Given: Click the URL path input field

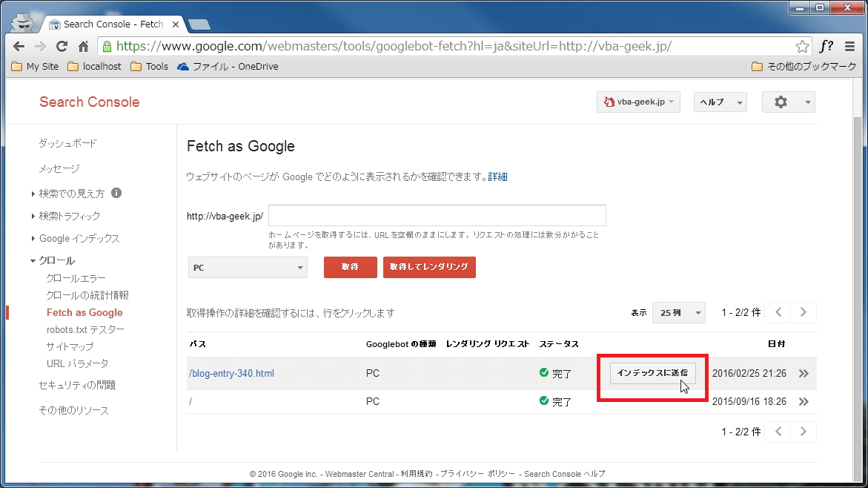Looking at the screenshot, I should coord(437,216).
